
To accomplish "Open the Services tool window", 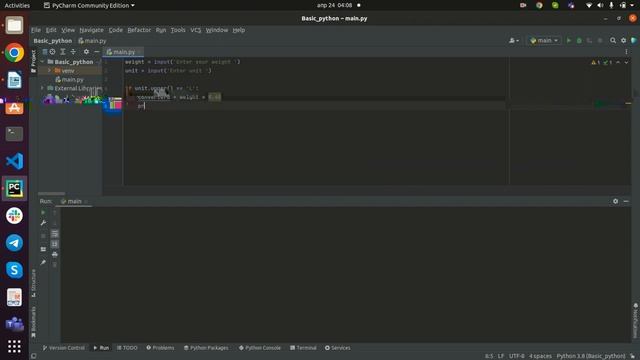I will tap(338, 348).
